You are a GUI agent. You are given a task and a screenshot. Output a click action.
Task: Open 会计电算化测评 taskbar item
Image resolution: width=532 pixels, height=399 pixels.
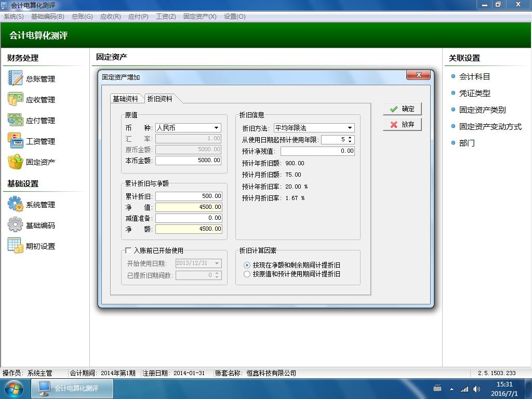[72, 389]
